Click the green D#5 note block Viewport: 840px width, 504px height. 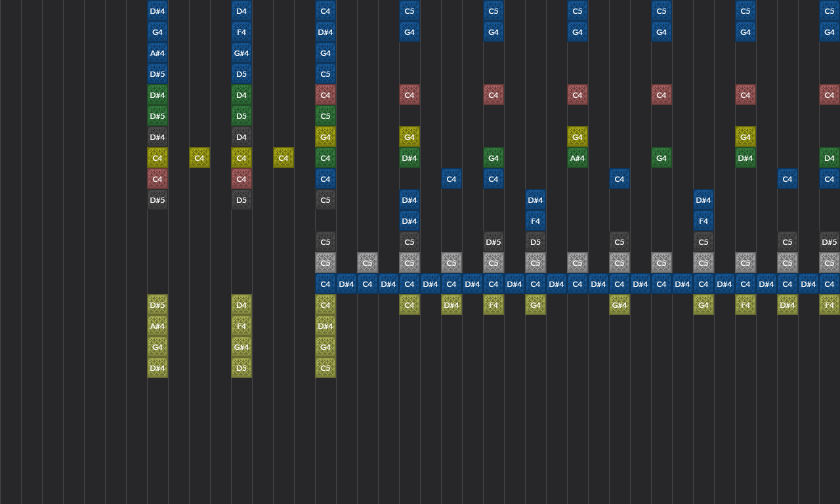point(157,116)
